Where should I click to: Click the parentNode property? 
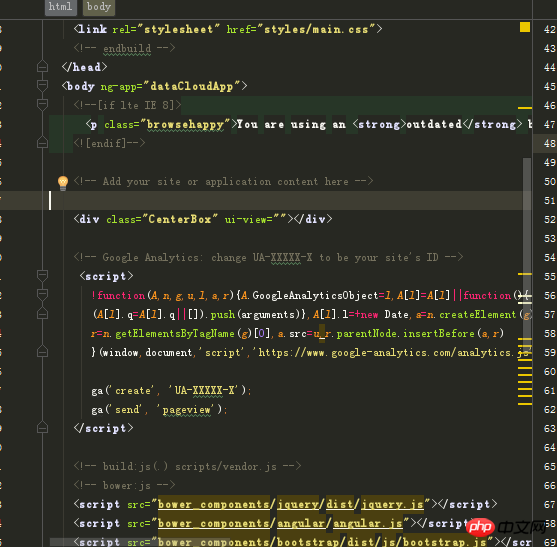coord(366,333)
